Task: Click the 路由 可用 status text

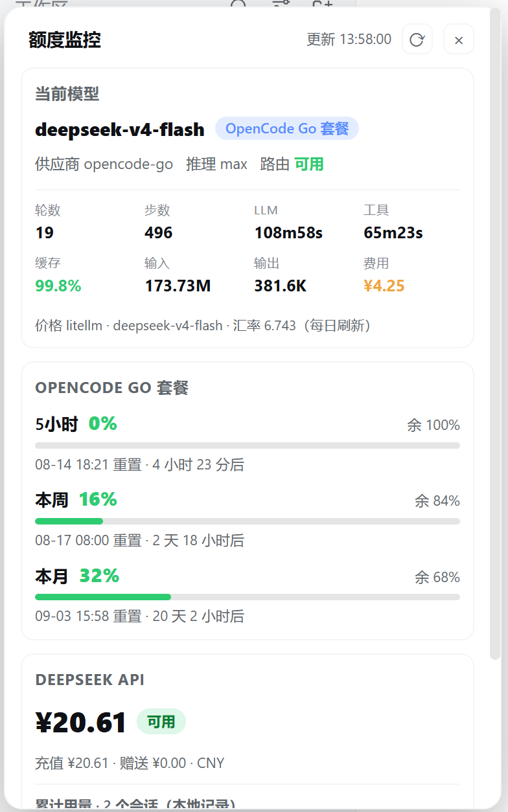Action: (x=292, y=164)
